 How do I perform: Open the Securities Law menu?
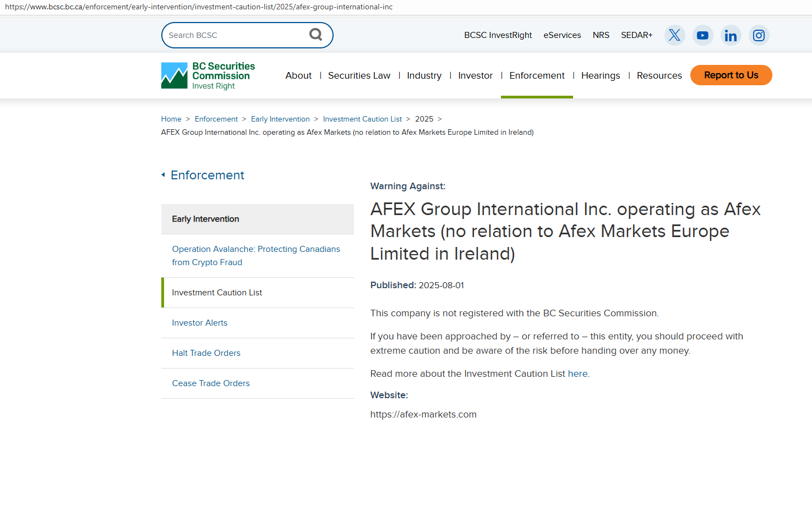pyautogui.click(x=359, y=75)
